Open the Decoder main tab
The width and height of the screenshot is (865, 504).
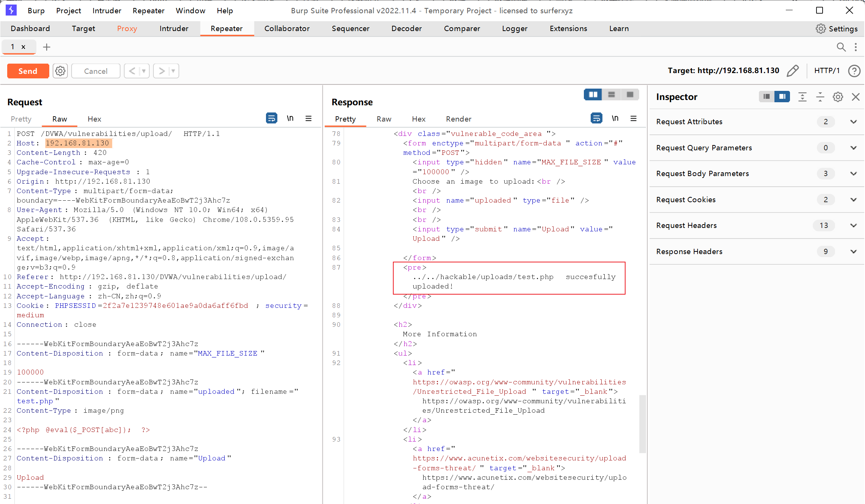[406, 28]
